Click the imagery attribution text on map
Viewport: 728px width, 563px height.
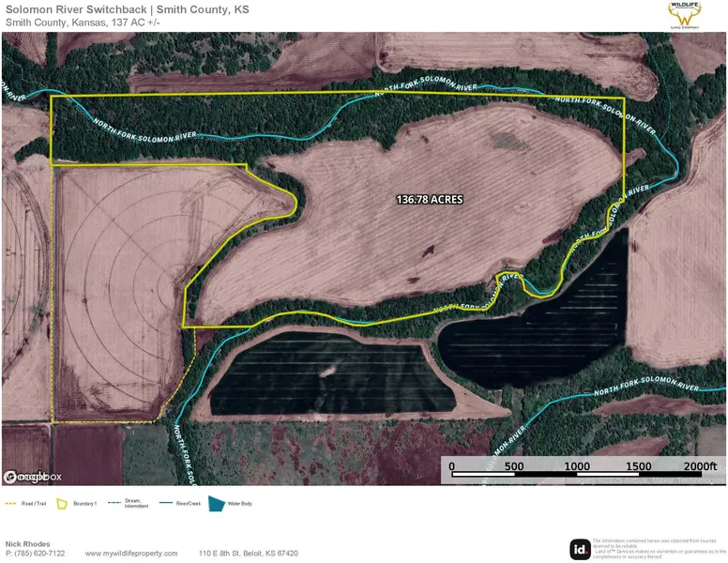[x=647, y=481]
